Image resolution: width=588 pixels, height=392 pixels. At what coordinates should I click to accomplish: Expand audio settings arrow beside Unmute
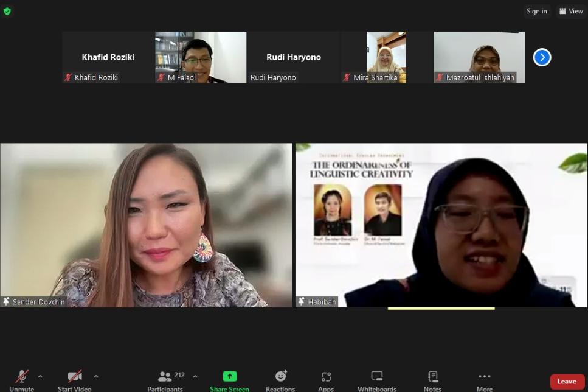pyautogui.click(x=40, y=376)
